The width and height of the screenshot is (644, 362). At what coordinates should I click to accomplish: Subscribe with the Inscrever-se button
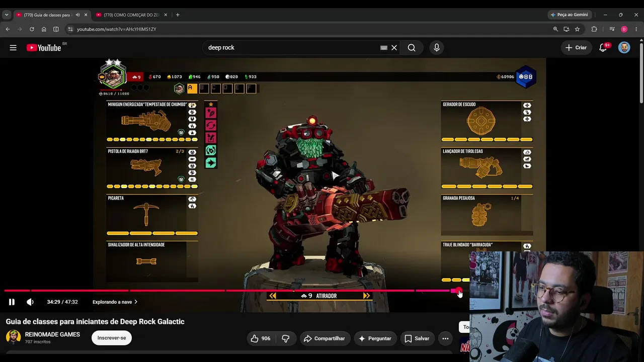(112, 338)
